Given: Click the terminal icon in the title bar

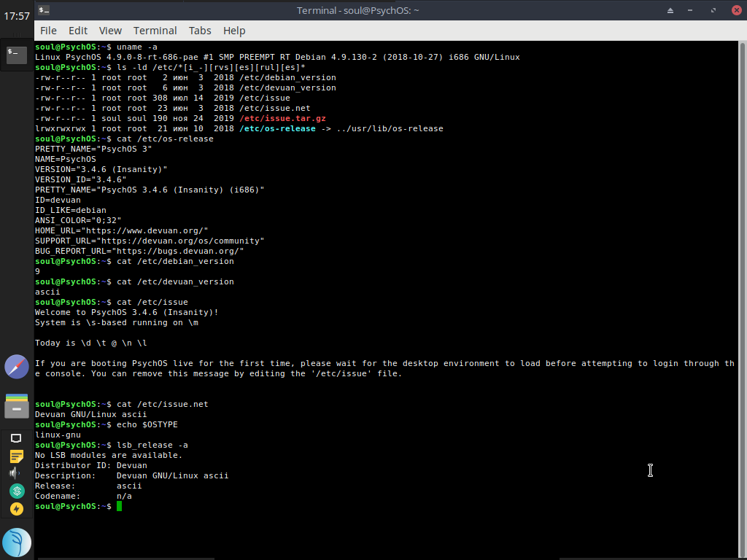Looking at the screenshot, I should [x=44, y=10].
